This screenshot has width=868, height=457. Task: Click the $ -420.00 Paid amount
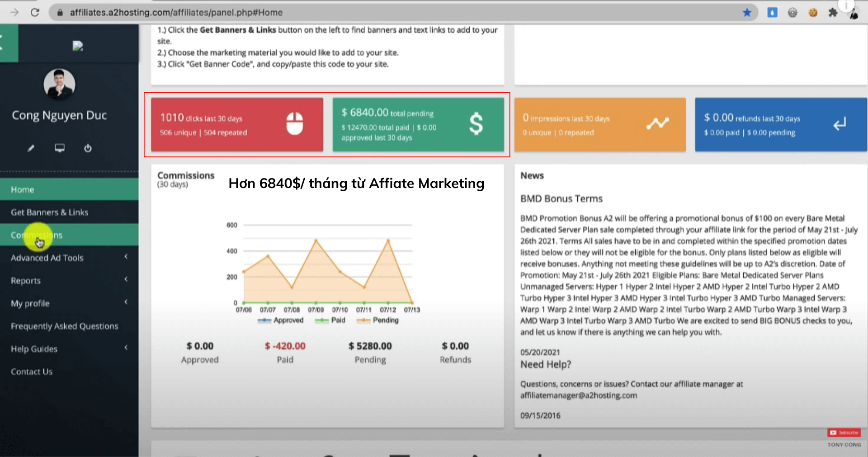(x=285, y=346)
